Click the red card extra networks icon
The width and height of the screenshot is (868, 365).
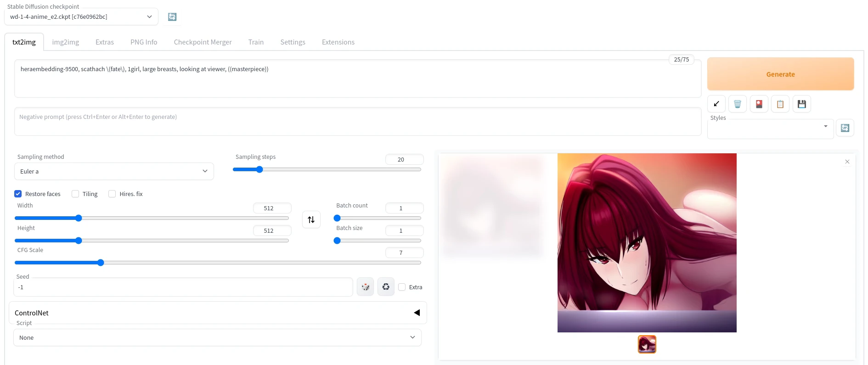click(x=759, y=104)
